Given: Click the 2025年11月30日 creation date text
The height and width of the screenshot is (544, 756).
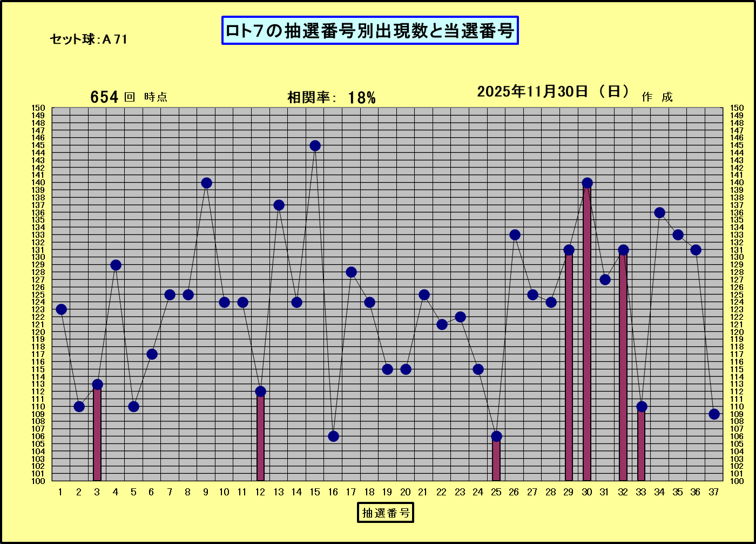Looking at the screenshot, I should 553,91.
